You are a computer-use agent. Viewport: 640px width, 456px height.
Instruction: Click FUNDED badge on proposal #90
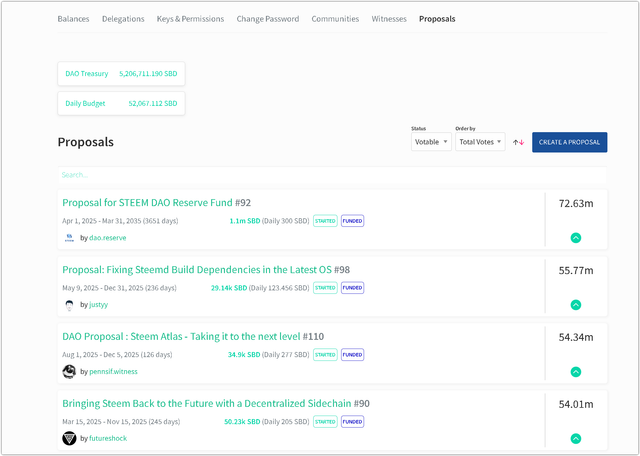pyautogui.click(x=353, y=422)
